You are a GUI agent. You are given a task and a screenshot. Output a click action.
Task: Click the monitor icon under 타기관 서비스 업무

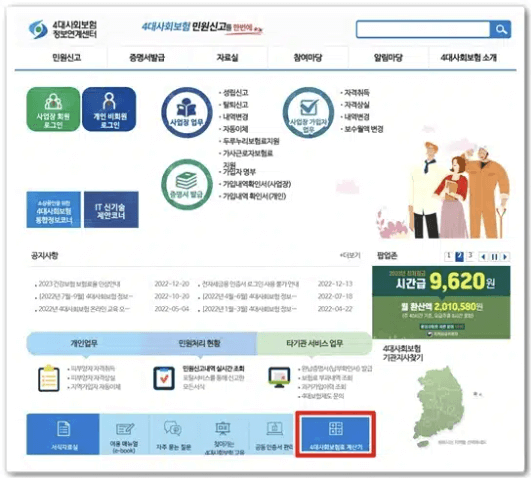[x=279, y=377]
